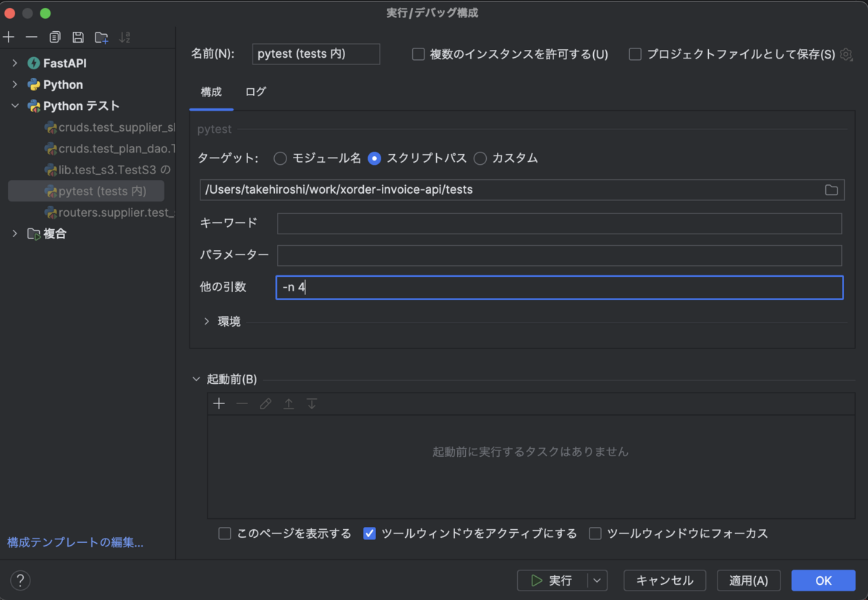Open project file storage settings gear
868x600 pixels.
pyautogui.click(x=846, y=54)
